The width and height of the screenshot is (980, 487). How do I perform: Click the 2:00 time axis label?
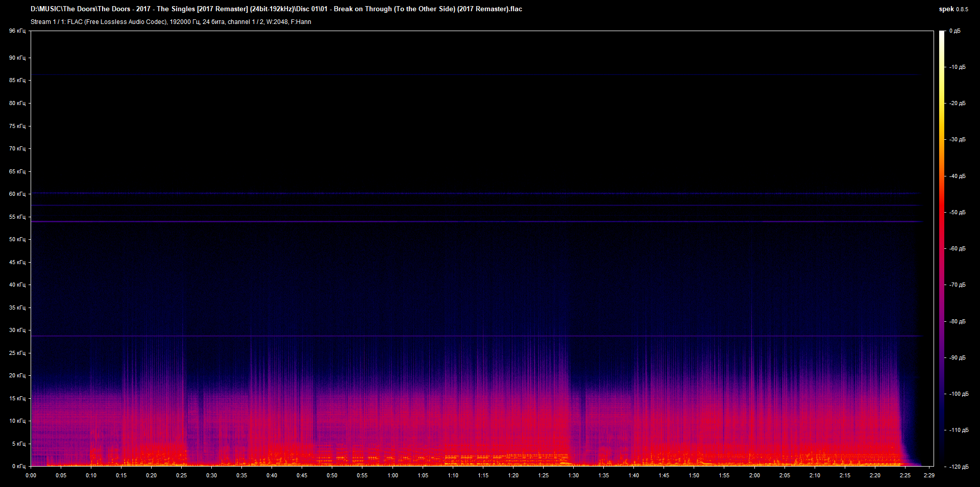pos(754,475)
